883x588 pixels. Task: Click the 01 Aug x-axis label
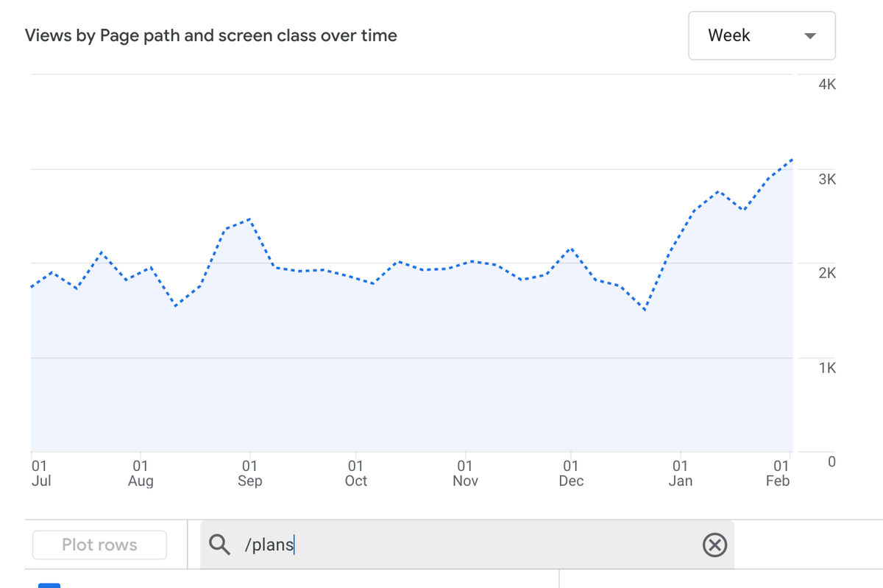(141, 473)
